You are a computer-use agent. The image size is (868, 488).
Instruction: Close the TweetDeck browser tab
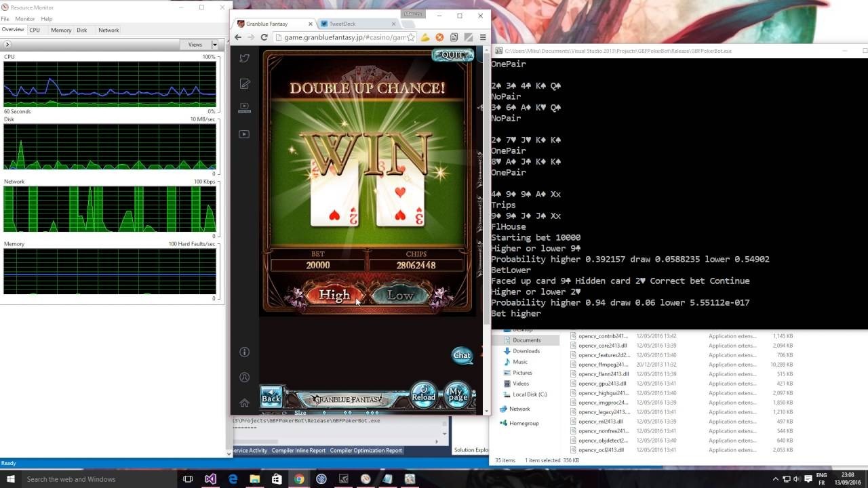click(393, 24)
